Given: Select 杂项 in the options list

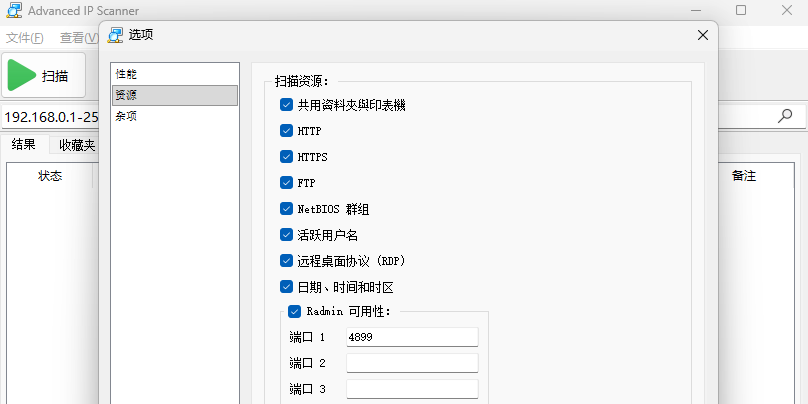Looking at the screenshot, I should pos(175,116).
